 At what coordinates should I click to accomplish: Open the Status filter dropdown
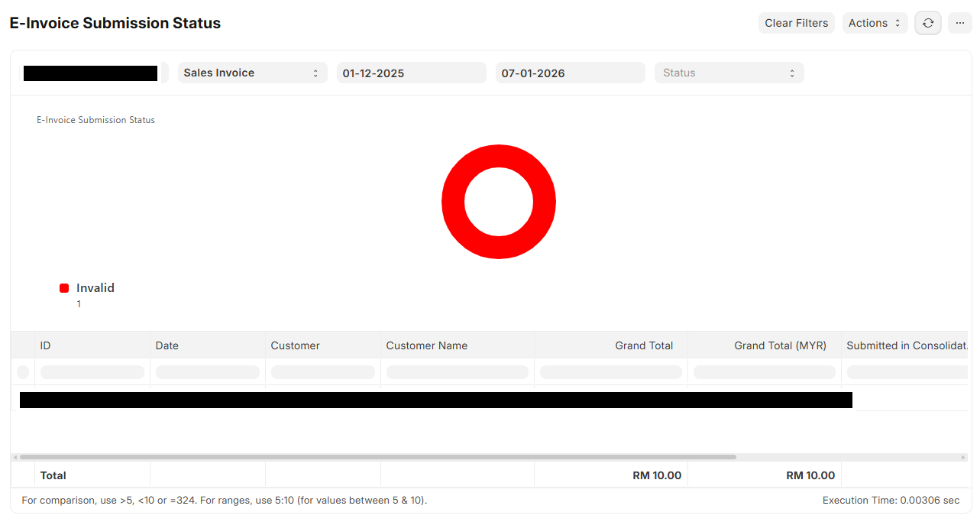[729, 73]
